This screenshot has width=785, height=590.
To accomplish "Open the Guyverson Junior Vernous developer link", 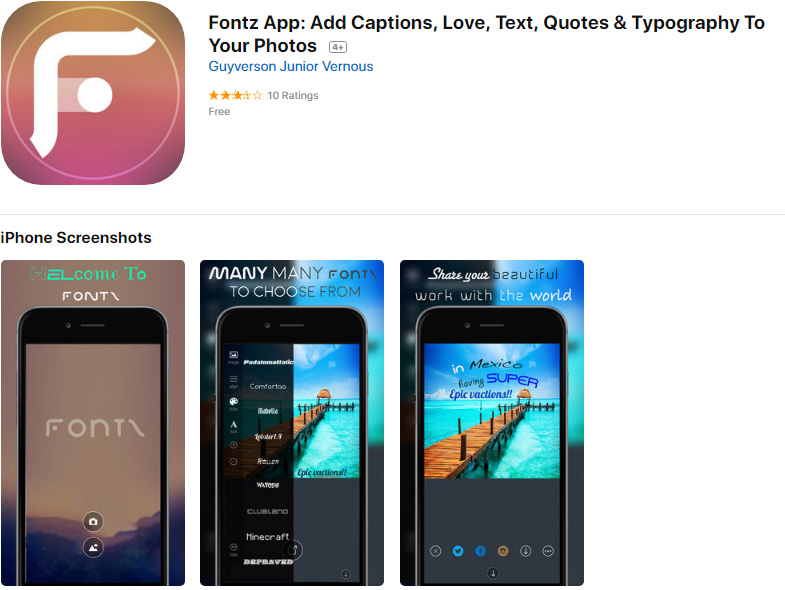I will (x=291, y=67).
